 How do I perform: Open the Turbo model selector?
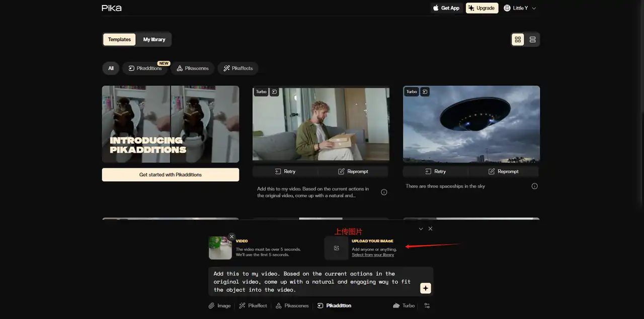404,305
